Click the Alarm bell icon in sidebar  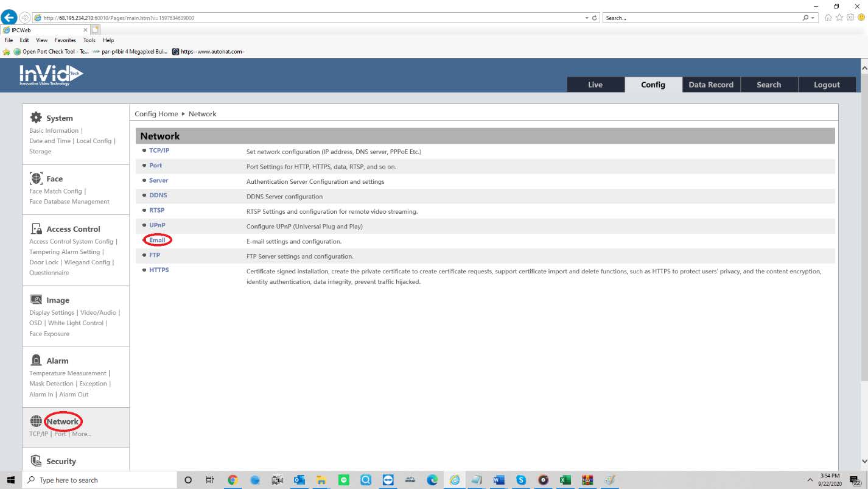tap(36, 360)
